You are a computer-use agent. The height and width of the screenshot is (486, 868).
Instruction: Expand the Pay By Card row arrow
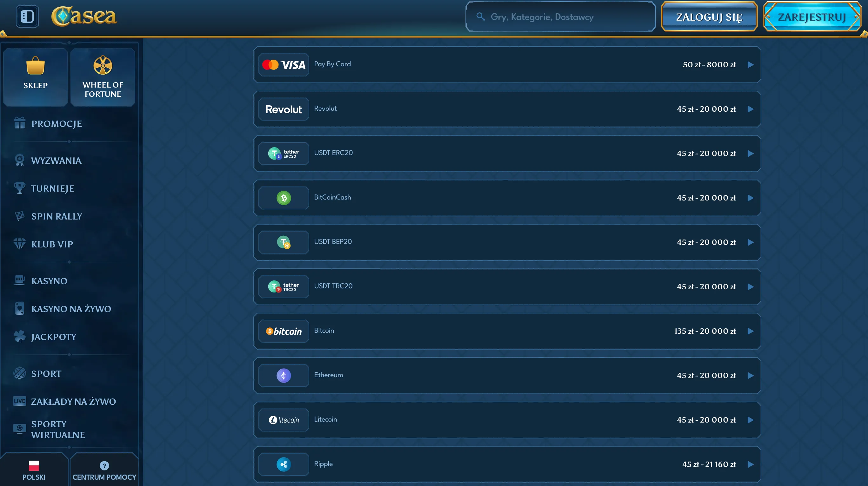(751, 65)
